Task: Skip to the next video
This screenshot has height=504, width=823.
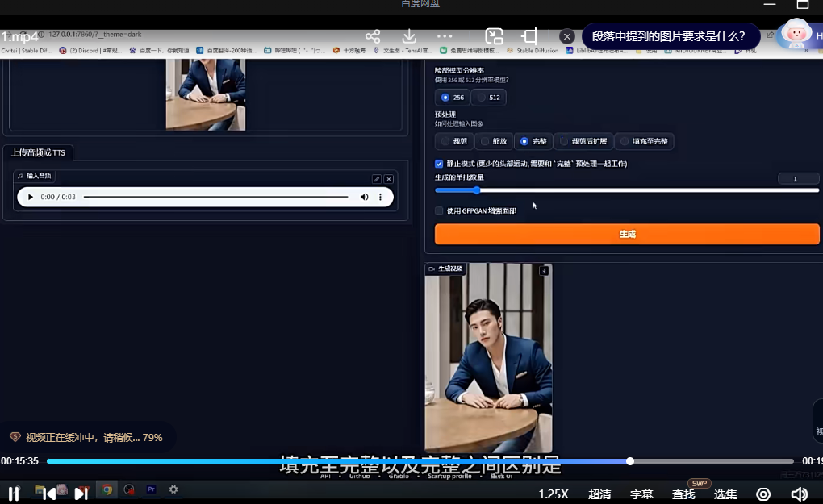Action: coord(81,494)
